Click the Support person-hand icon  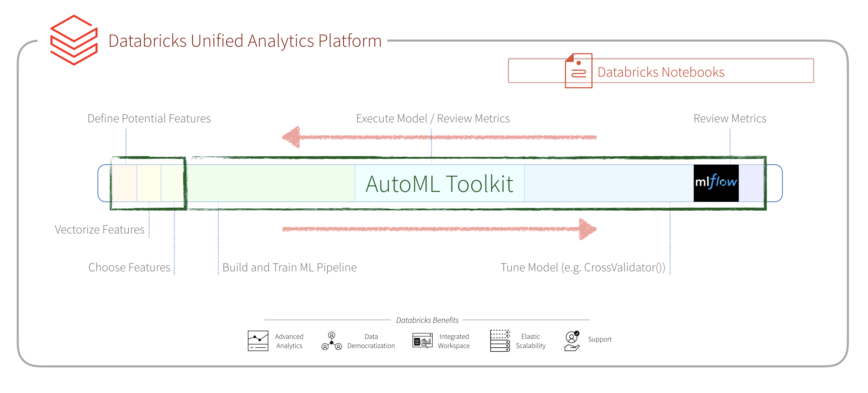572,341
